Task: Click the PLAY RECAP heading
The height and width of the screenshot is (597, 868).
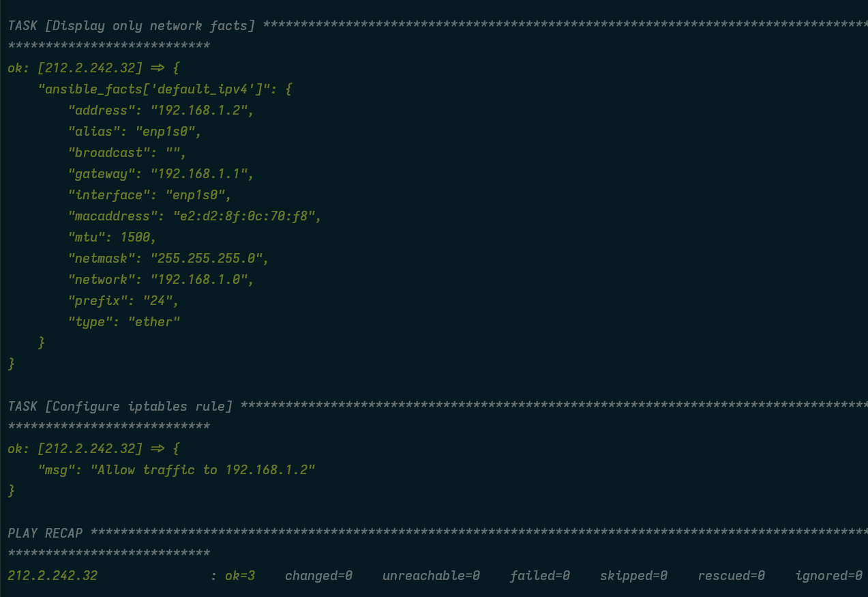Action: [45, 534]
